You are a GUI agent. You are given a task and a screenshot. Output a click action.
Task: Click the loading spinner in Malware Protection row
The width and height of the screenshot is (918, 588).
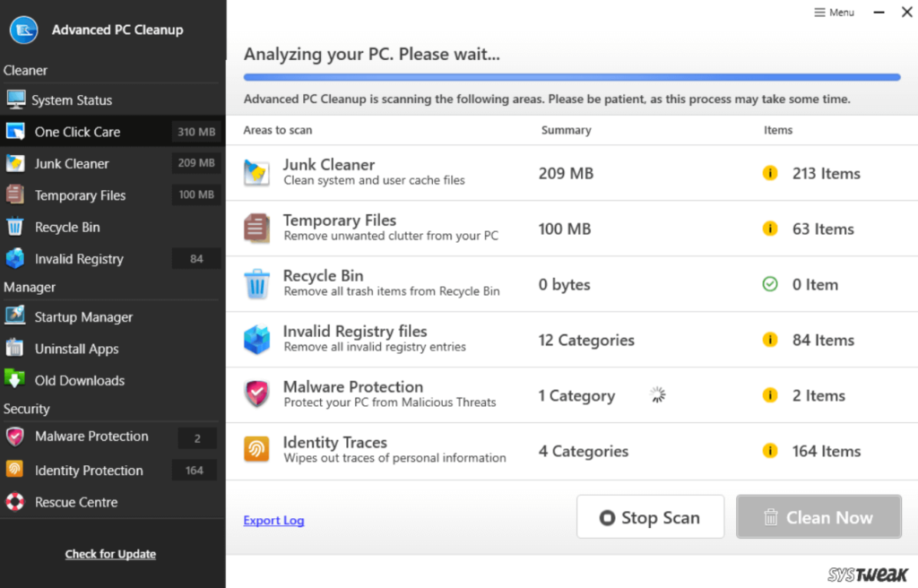(658, 394)
